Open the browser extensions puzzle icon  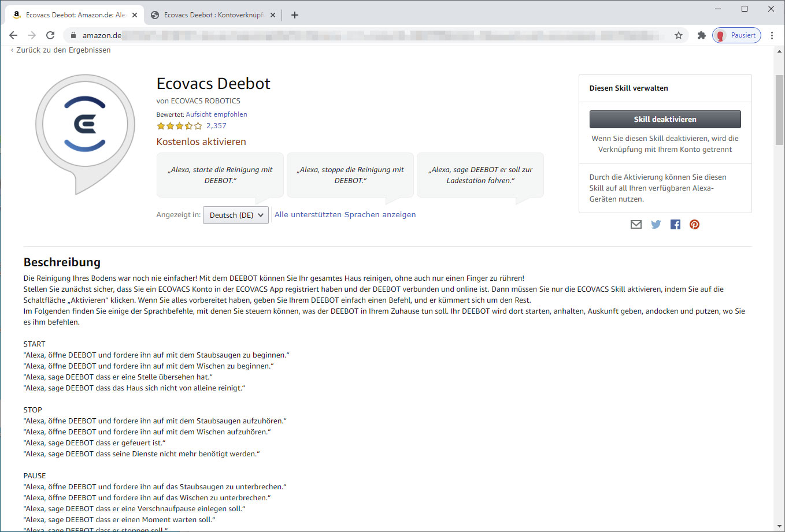(x=702, y=35)
